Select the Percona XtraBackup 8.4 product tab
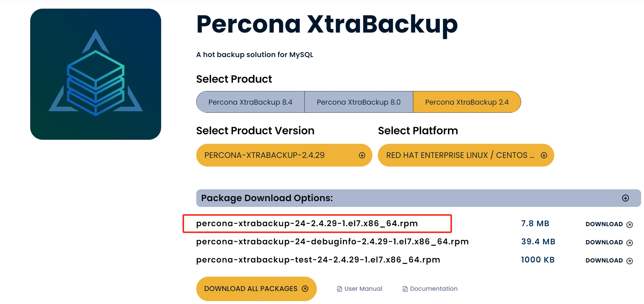The image size is (644, 304). coord(250,102)
